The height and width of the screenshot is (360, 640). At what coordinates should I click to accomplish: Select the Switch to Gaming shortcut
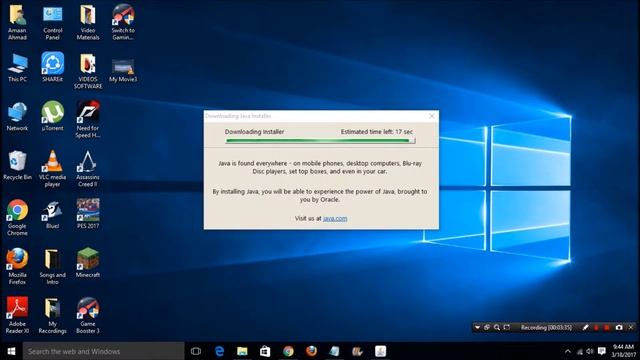123,22
